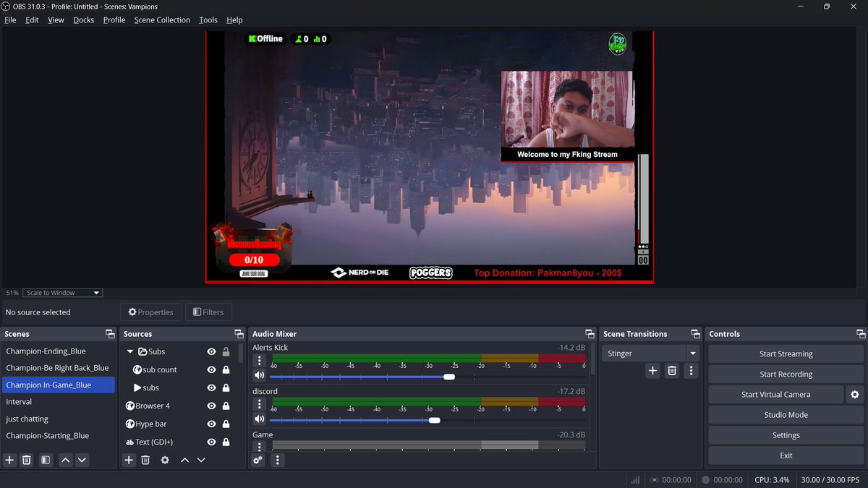Image resolution: width=868 pixels, height=488 pixels.
Task: Open advanced audio properties gears icon
Action: click(258, 460)
